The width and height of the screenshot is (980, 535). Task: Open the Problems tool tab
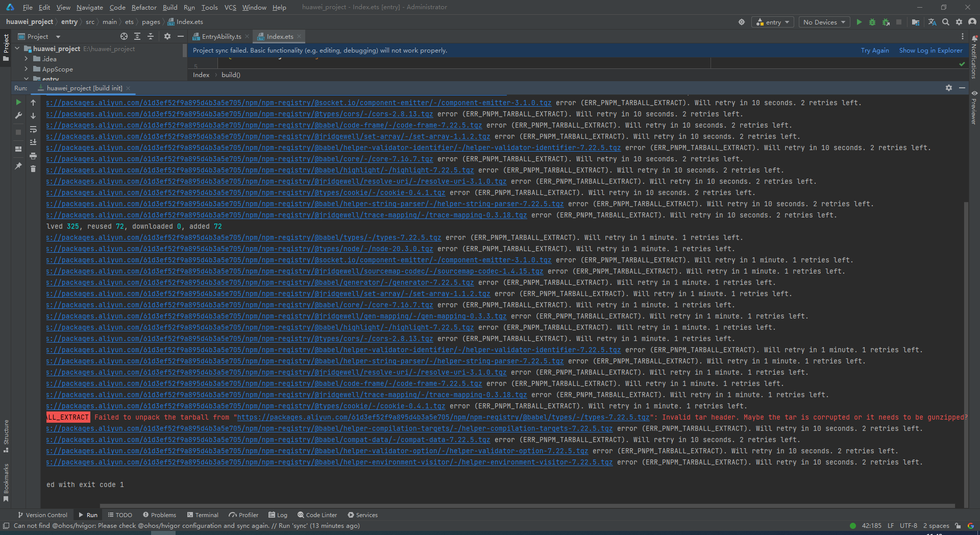[159, 515]
